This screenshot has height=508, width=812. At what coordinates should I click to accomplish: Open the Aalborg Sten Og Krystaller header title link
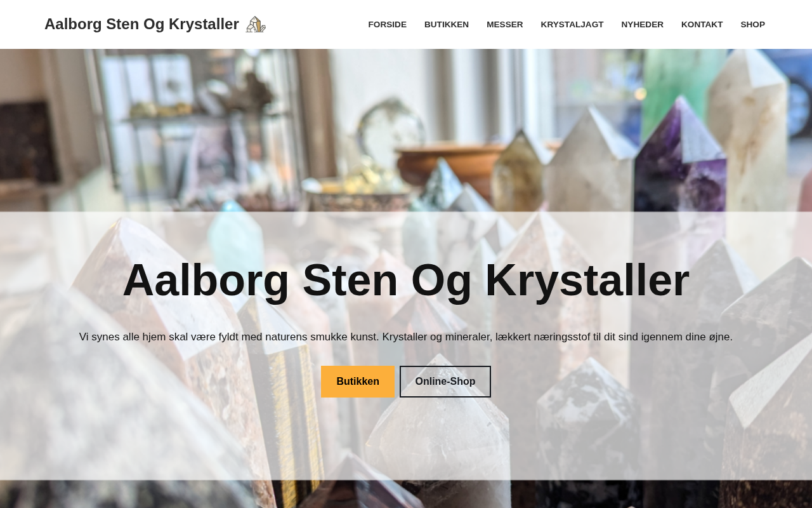(x=141, y=24)
